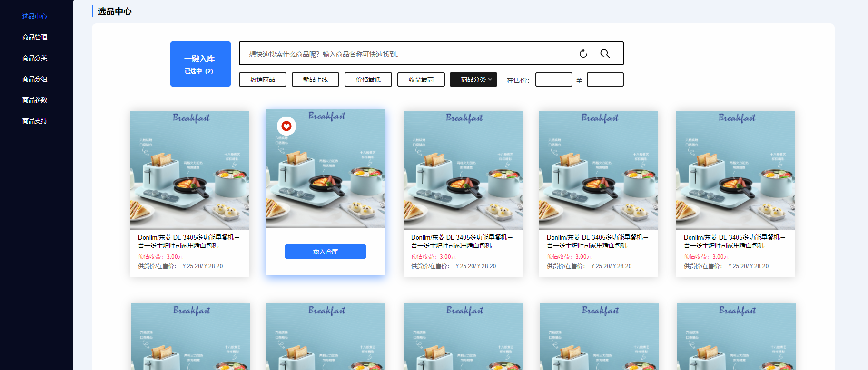Toggle the red heart favorite icon

[286, 126]
